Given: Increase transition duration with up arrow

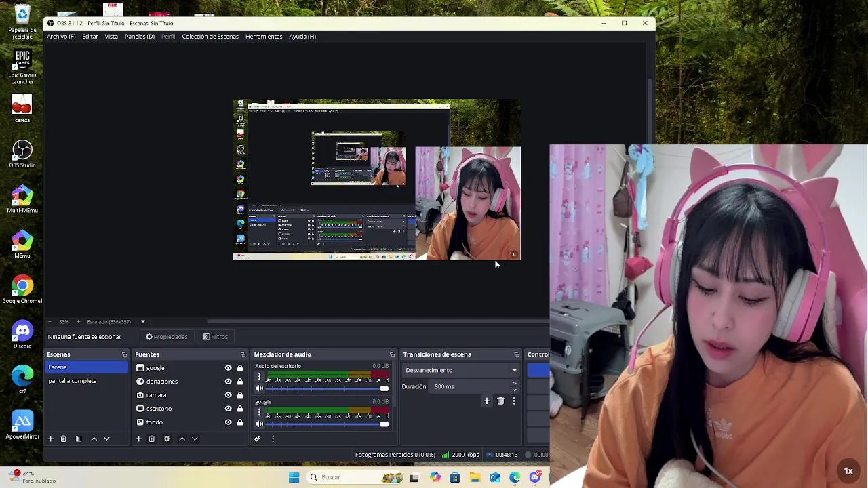Looking at the screenshot, I should pyautogui.click(x=514, y=384).
